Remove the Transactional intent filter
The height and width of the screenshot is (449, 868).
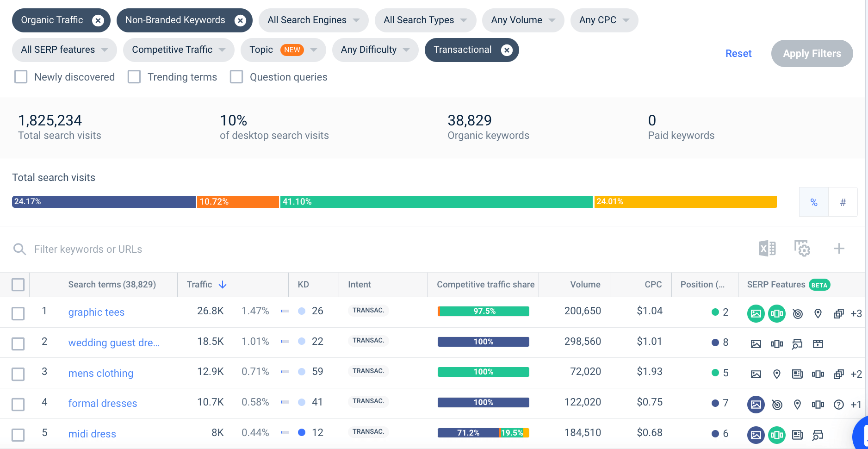click(x=507, y=50)
